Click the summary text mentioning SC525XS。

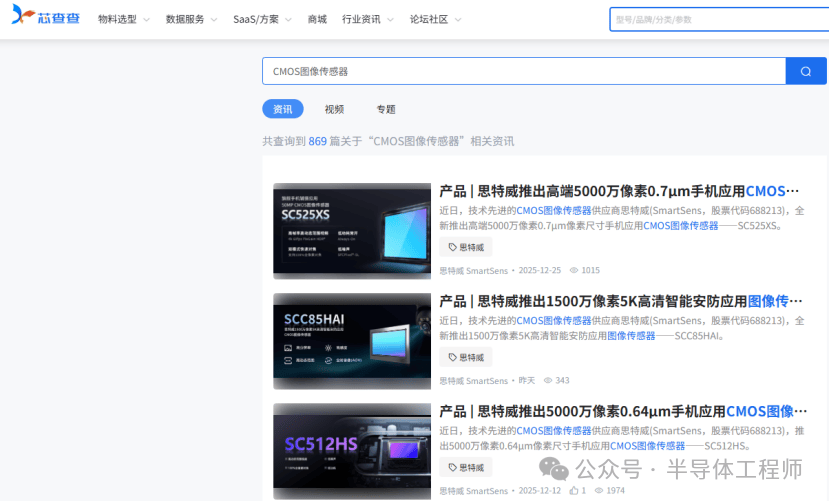pos(622,218)
